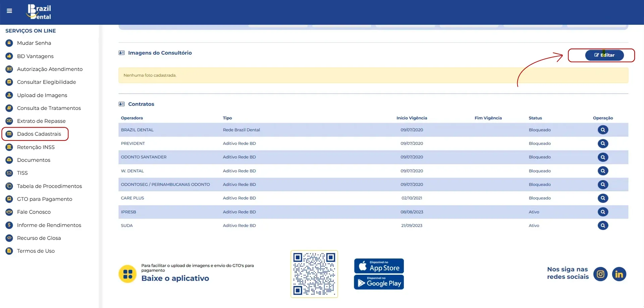Viewport: 644px width, 308px height.
Task: Open the SUDA contract magnifier icon
Action: coord(603,226)
